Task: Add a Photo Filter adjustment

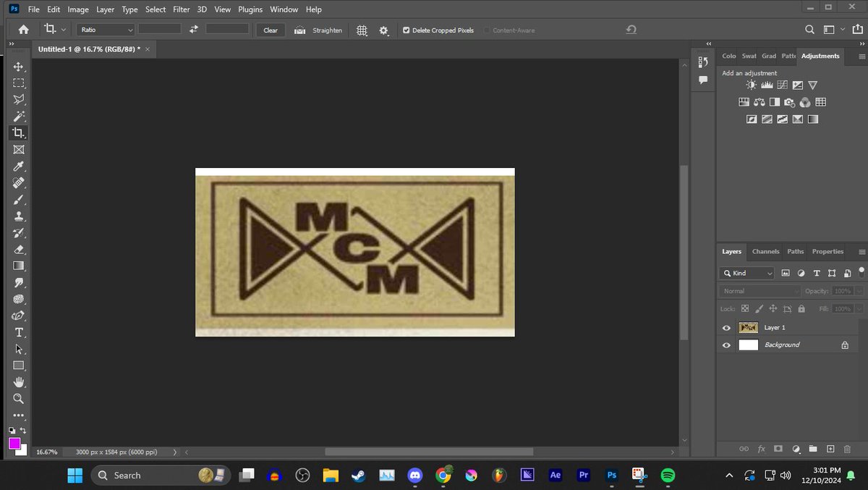Action: [789, 102]
